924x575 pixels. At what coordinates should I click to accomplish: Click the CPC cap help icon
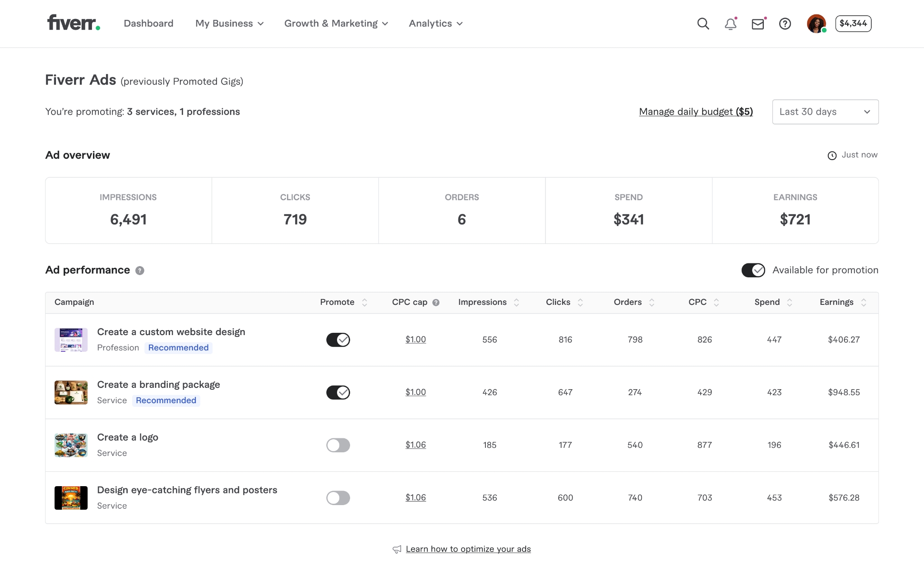click(x=436, y=303)
